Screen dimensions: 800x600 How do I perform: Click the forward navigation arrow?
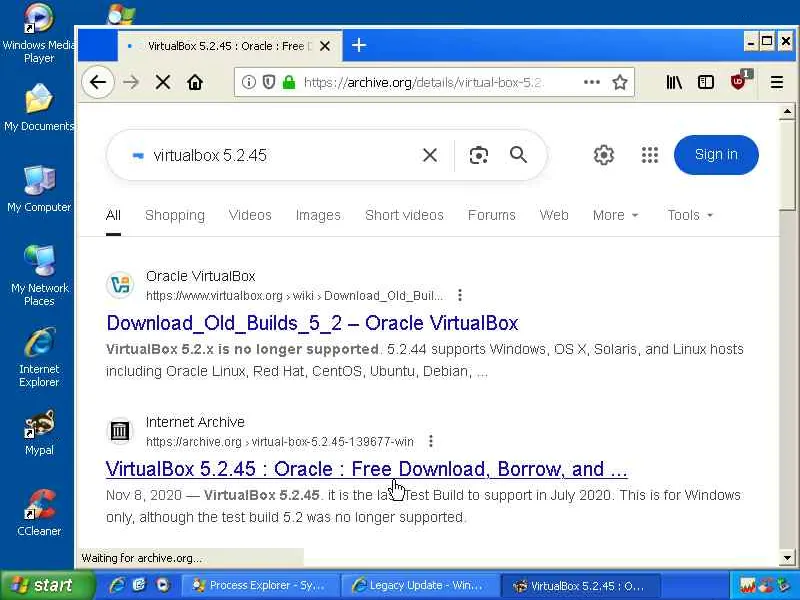[x=131, y=82]
